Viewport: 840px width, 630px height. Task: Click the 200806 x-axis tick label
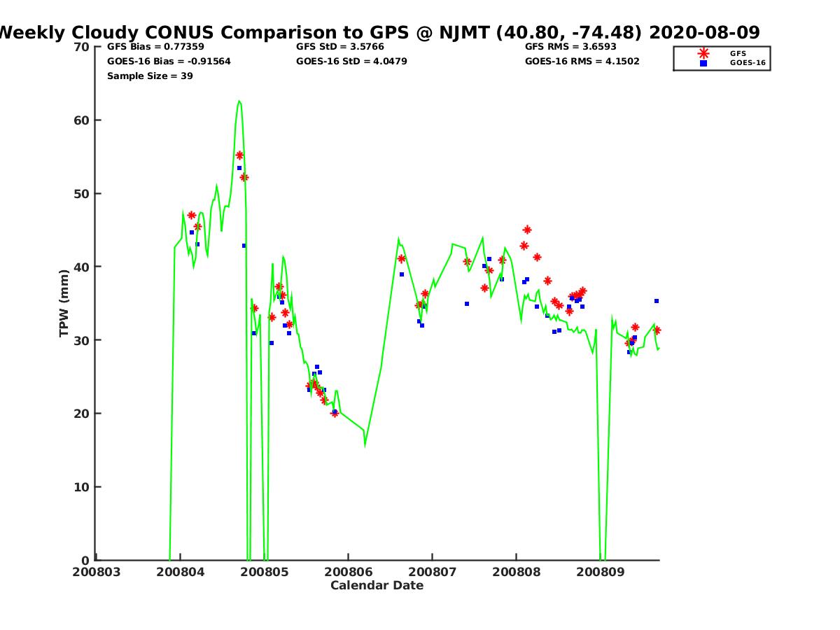pyautogui.click(x=348, y=572)
